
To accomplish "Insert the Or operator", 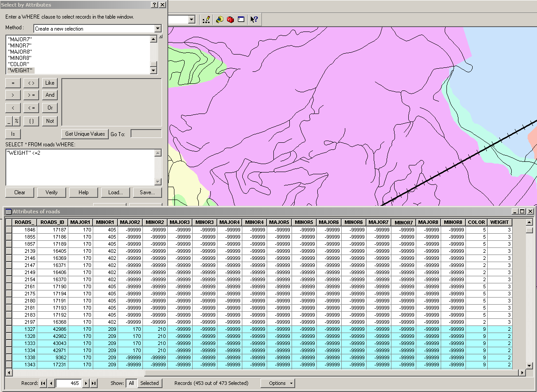I will point(50,108).
